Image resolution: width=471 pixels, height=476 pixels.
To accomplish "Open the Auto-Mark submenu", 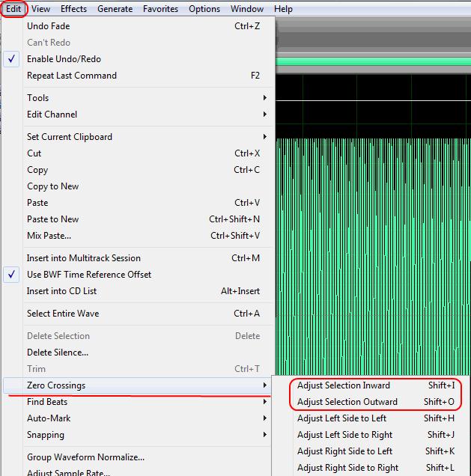I will tap(49, 418).
